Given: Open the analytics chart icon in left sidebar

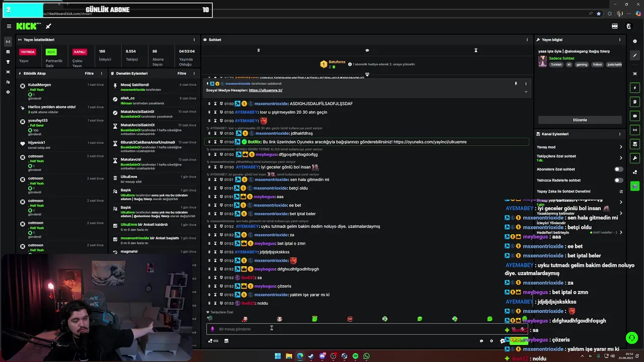Looking at the screenshot, I should point(8,52).
